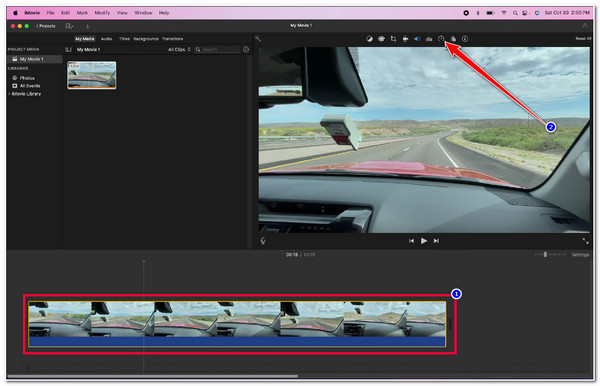Open the Edit menu
Image resolution: width=600 pixels, height=386 pixels.
(x=66, y=13)
